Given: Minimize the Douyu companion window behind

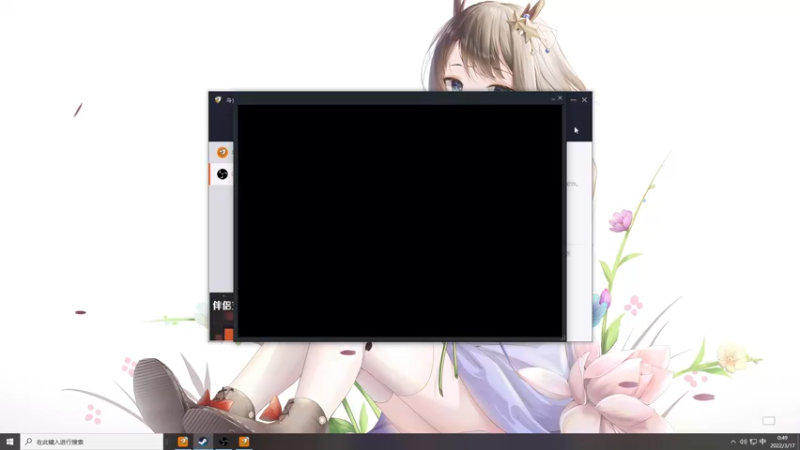Looking at the screenshot, I should tap(573, 100).
